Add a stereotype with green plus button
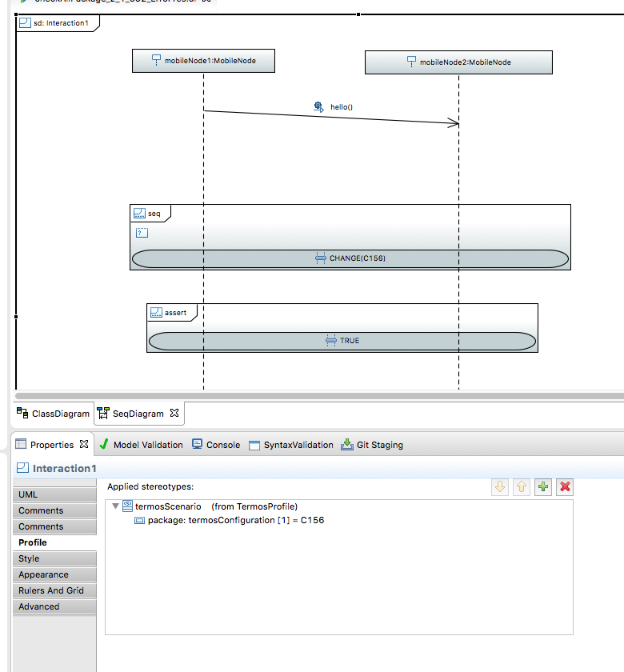Screen dimensions: 624x672 point(543,487)
